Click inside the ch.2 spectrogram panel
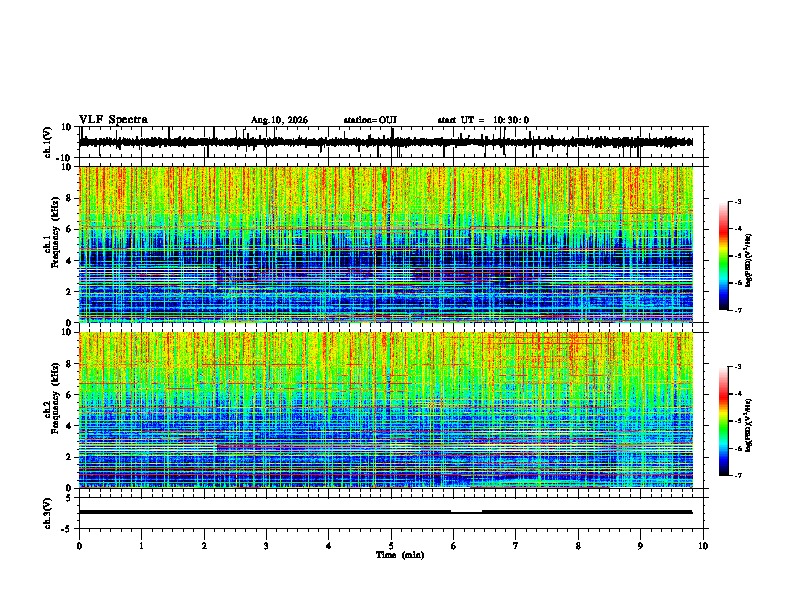 pyautogui.click(x=386, y=410)
